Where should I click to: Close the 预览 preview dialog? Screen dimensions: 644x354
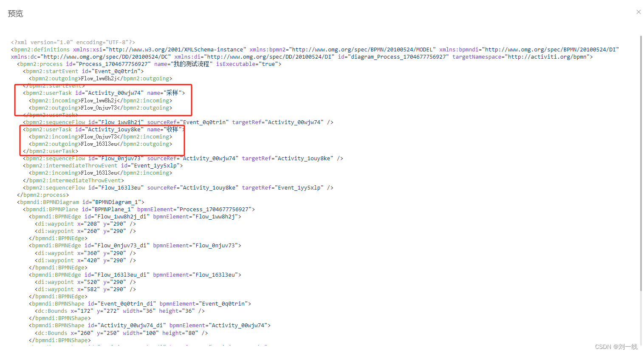[638, 12]
